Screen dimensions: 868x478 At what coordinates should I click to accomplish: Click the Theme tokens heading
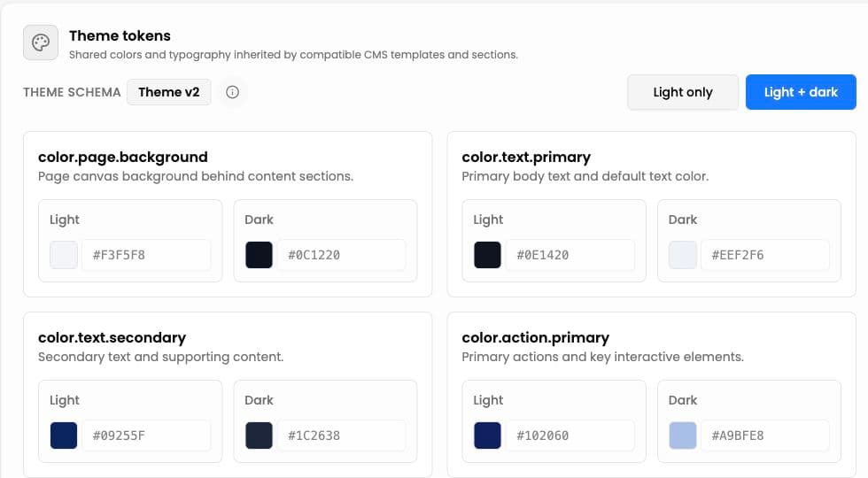click(120, 36)
